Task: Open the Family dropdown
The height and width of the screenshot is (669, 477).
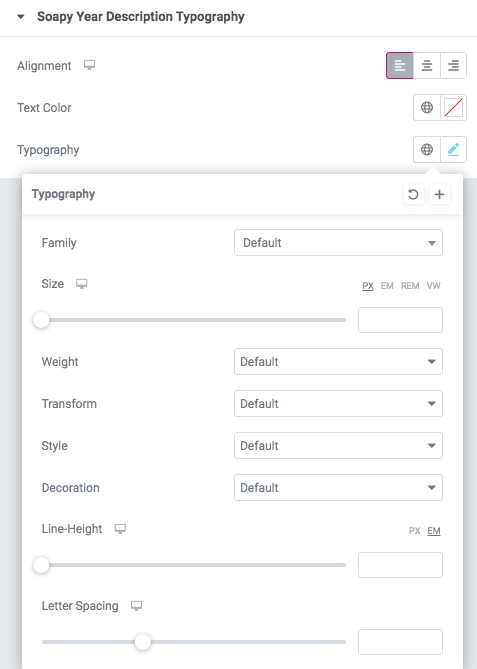Action: (338, 243)
